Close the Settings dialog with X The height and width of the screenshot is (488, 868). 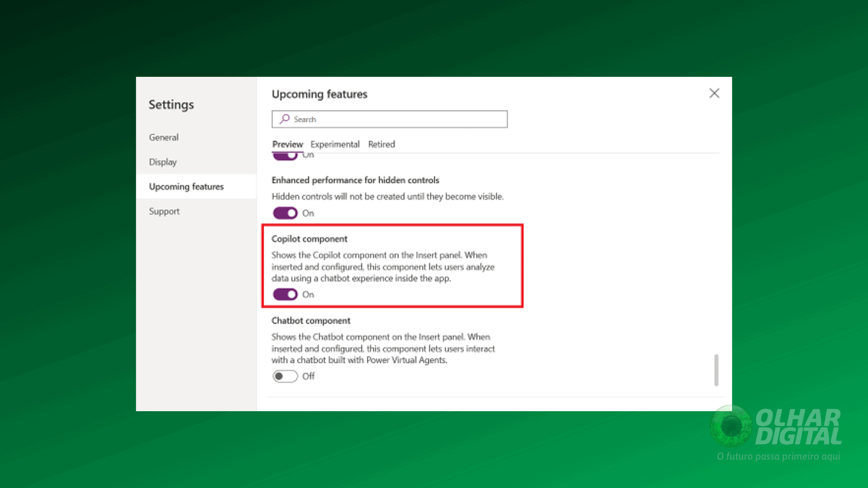tap(714, 94)
